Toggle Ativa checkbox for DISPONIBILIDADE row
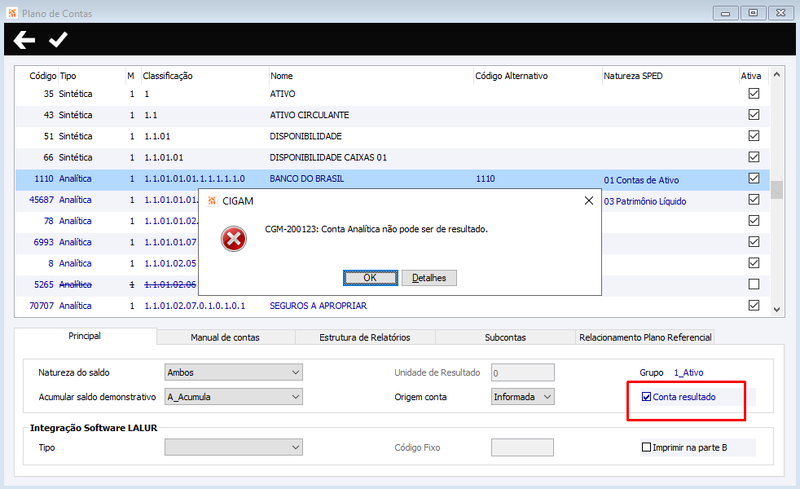 click(754, 136)
